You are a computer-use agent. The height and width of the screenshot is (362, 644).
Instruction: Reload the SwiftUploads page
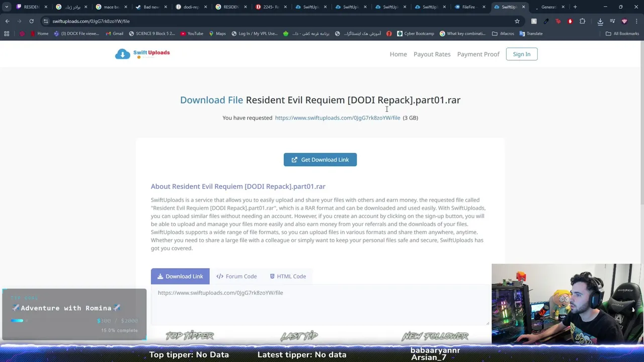[x=31, y=21]
